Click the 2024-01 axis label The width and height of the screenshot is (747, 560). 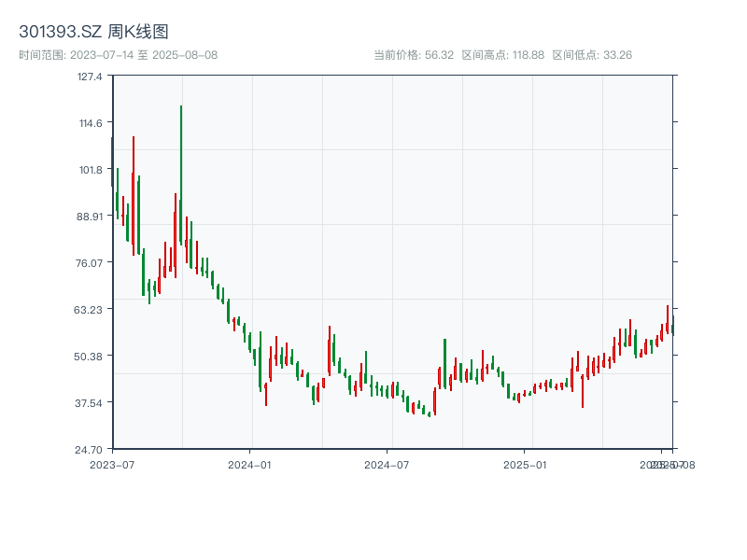click(247, 463)
